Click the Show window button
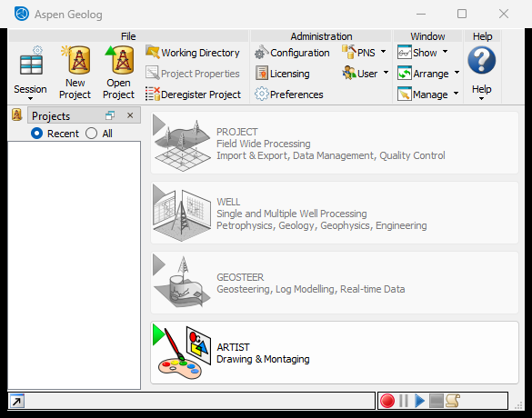Screen dimensions: 532x418 [x=417, y=53]
